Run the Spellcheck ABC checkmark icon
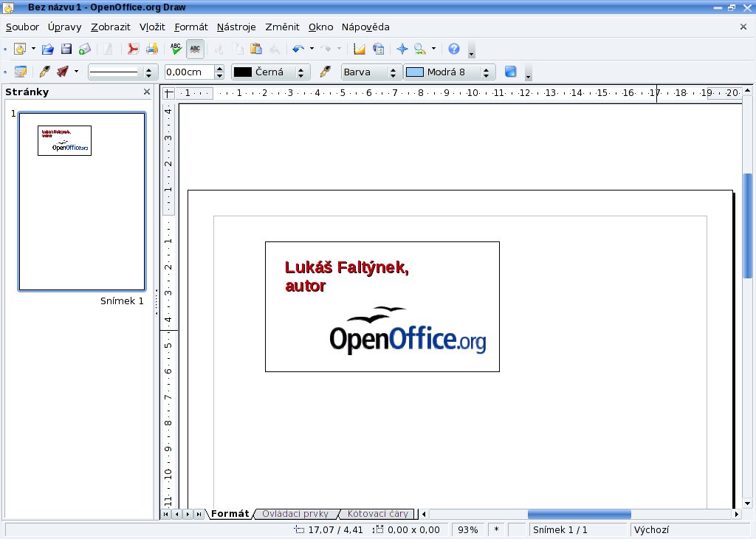The image size is (756, 539). pyautogui.click(x=176, y=49)
